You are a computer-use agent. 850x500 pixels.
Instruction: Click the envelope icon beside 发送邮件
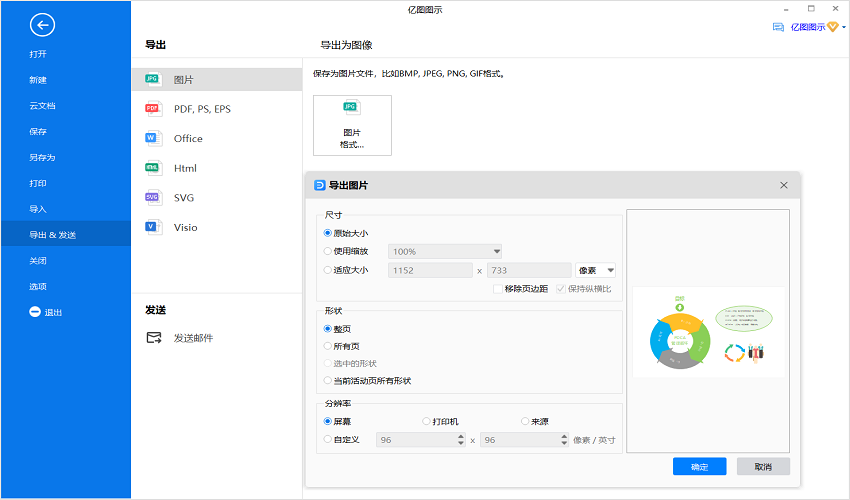(x=154, y=338)
